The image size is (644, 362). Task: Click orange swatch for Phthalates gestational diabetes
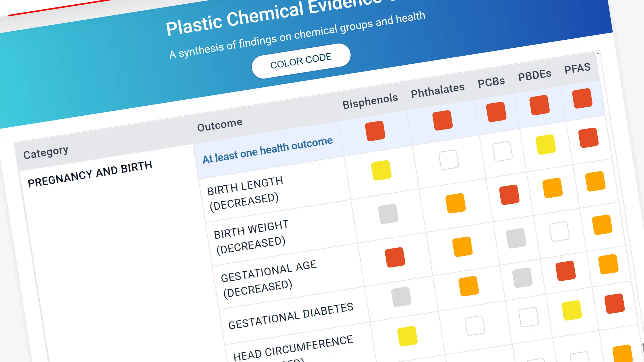coord(469,286)
